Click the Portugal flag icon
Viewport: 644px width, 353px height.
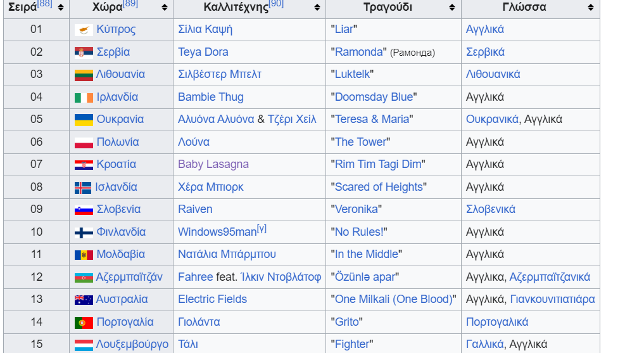(84, 323)
